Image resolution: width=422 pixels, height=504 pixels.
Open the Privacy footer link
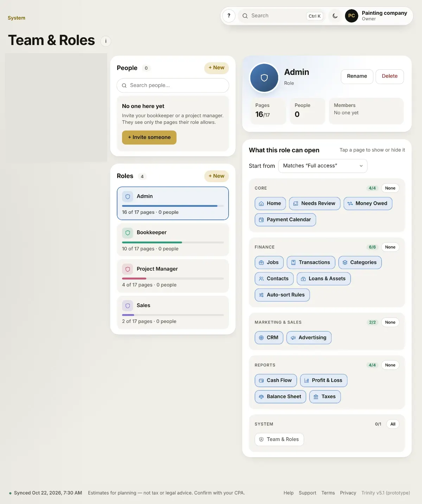348,493
